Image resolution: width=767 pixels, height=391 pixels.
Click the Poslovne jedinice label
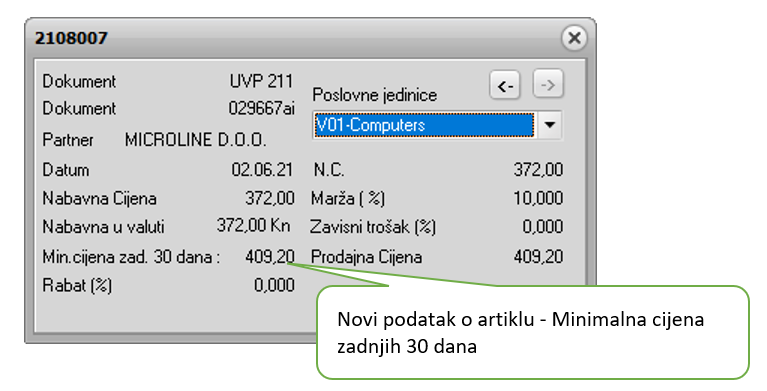[375, 94]
